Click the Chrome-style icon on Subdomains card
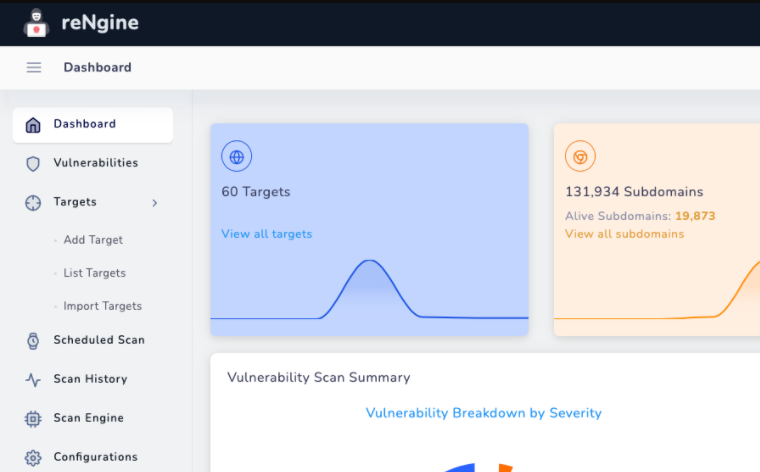The height and width of the screenshot is (472, 760). 580,157
